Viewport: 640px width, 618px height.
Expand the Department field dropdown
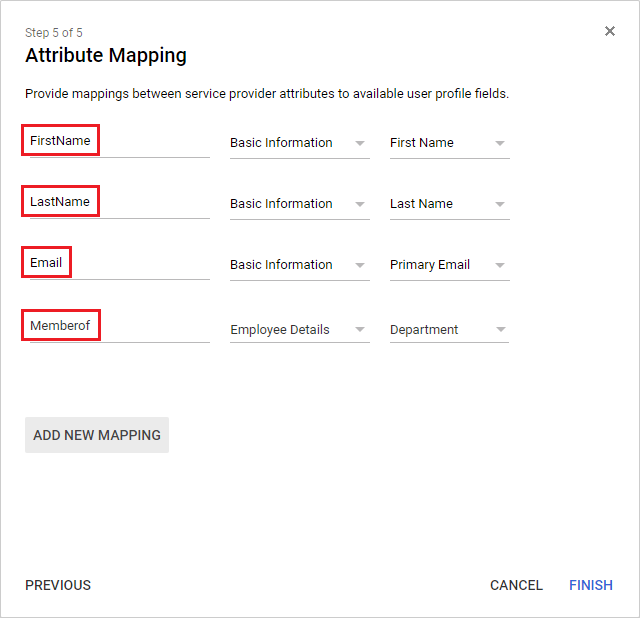tap(448, 330)
